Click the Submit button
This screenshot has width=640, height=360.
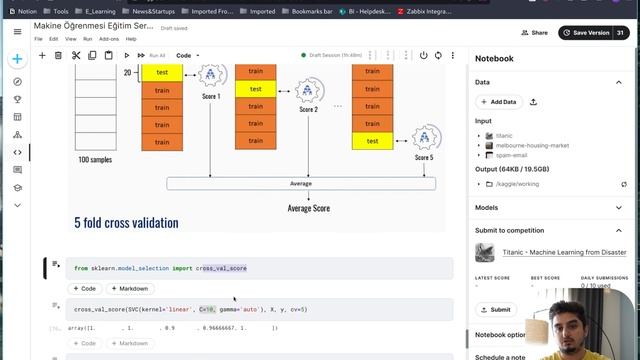coord(496,310)
